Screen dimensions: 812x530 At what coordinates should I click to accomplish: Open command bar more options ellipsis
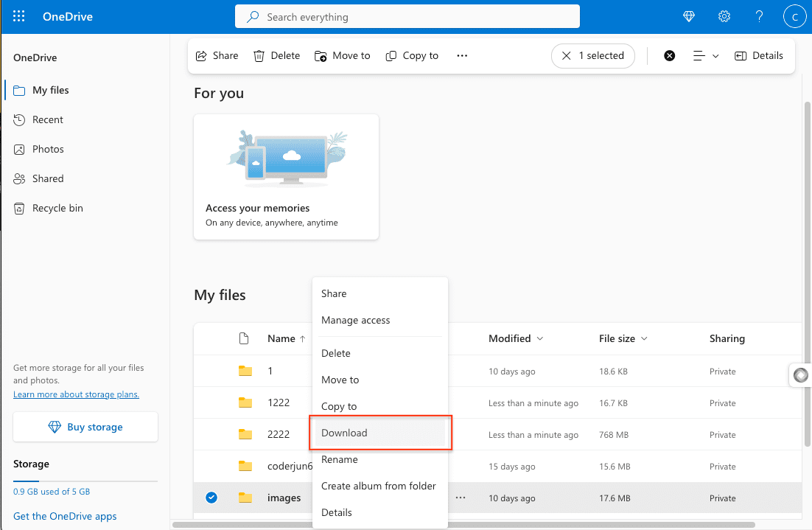click(x=462, y=55)
